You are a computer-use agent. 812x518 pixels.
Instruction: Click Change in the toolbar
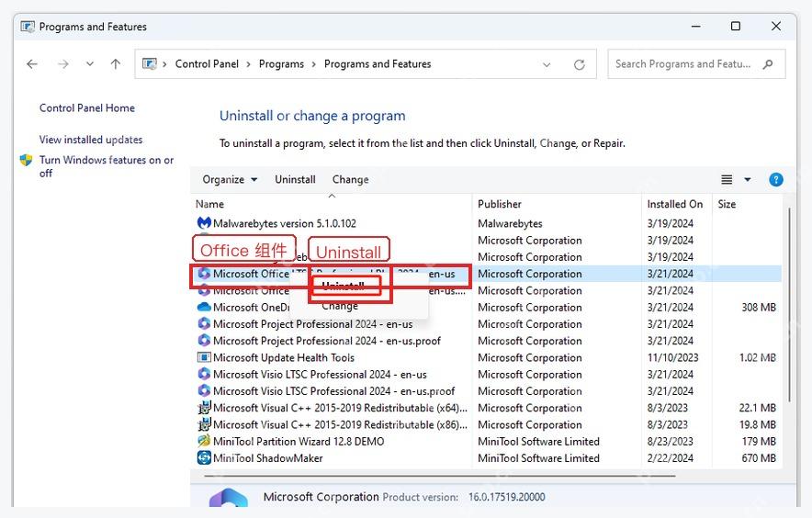coord(351,180)
